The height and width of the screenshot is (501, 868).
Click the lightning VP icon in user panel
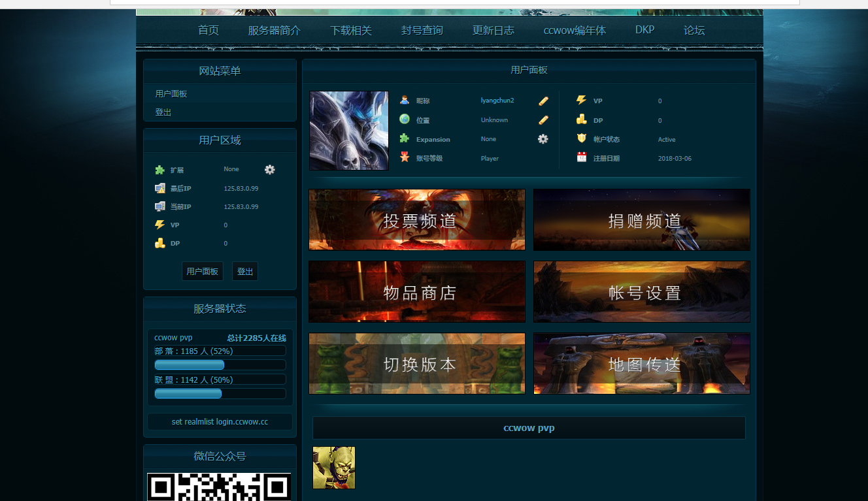[580, 100]
